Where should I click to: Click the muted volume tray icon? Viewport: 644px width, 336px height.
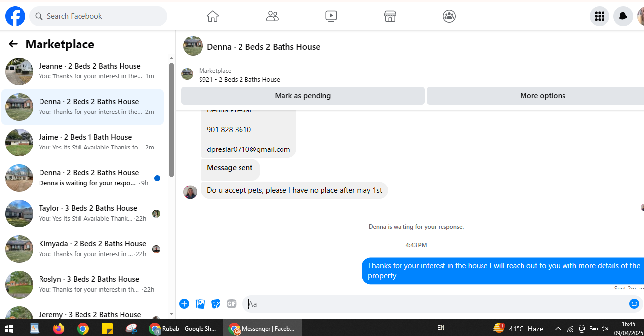coord(605,329)
